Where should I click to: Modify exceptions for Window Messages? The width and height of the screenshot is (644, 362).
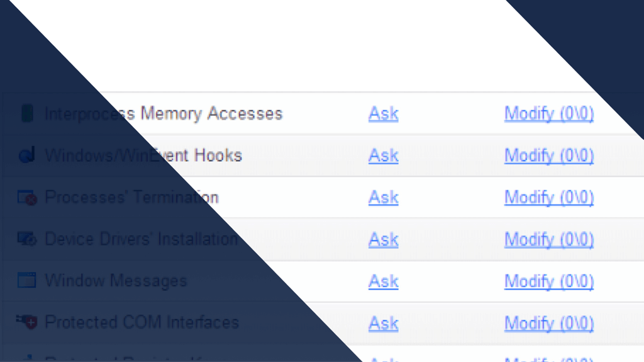(548, 281)
